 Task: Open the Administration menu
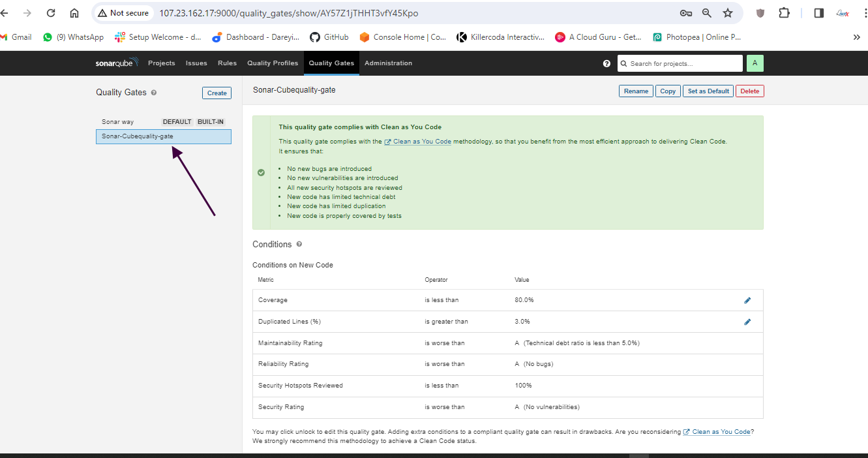[388, 63]
